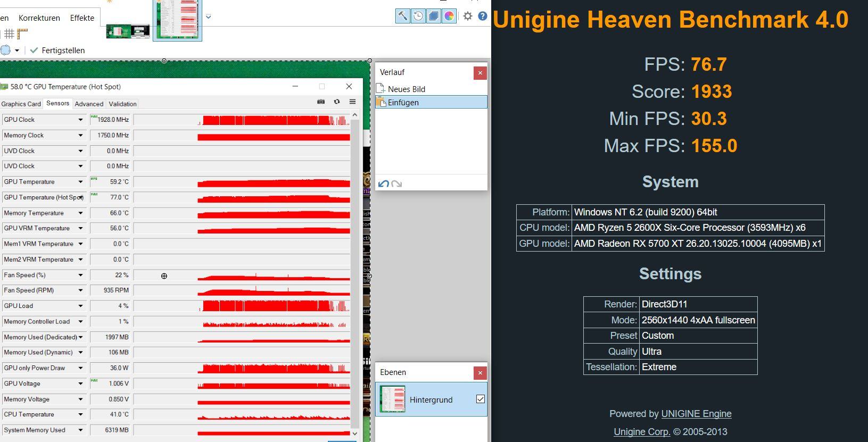Open the Korrekturen menu
Screen dimensions: 868x442
pyautogui.click(x=39, y=18)
